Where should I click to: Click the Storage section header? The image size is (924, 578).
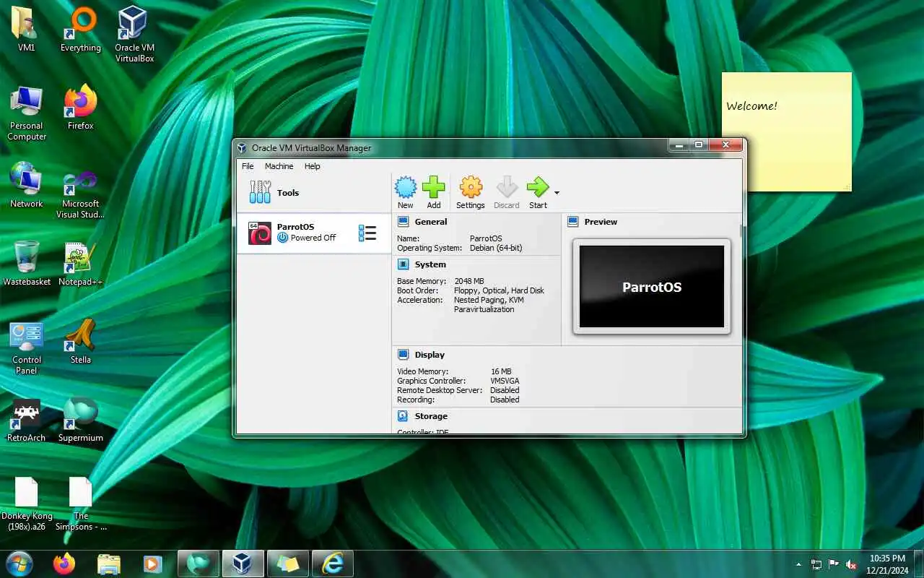pos(431,416)
